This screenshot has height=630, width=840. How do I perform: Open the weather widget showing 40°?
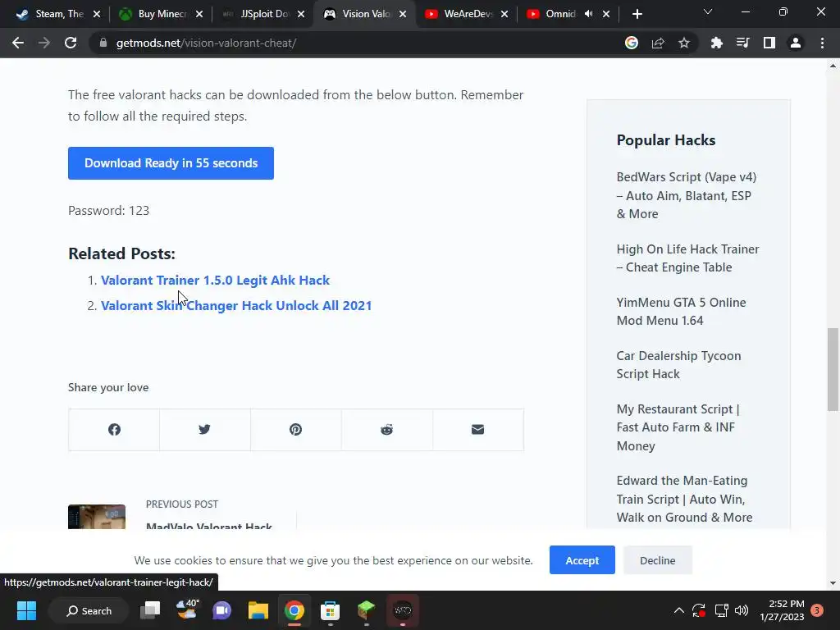187,610
